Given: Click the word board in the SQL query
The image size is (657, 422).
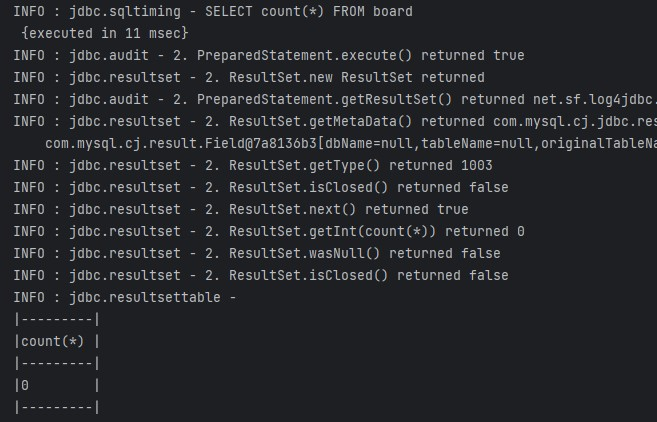Looking at the screenshot, I should click(x=393, y=11).
